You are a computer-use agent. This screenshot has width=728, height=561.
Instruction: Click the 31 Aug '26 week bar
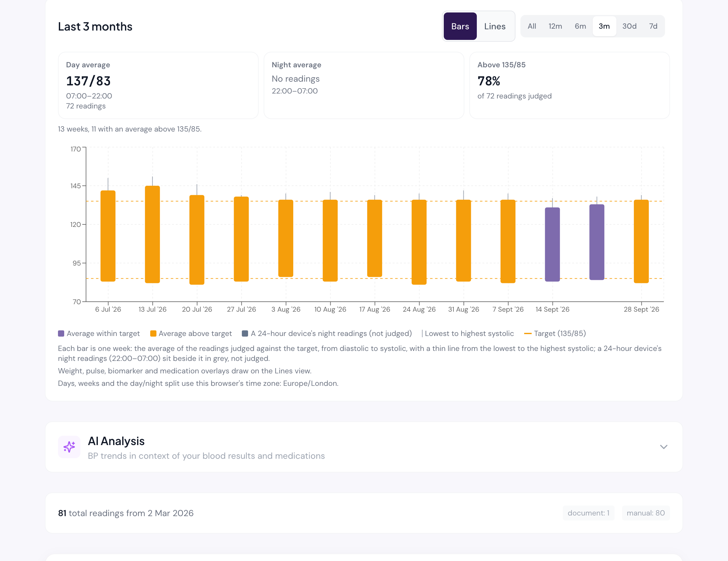463,241
